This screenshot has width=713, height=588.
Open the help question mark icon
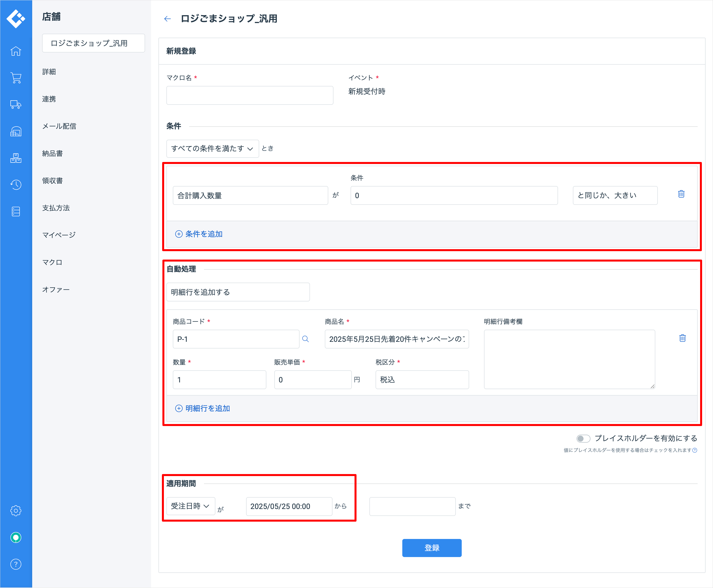(x=16, y=564)
